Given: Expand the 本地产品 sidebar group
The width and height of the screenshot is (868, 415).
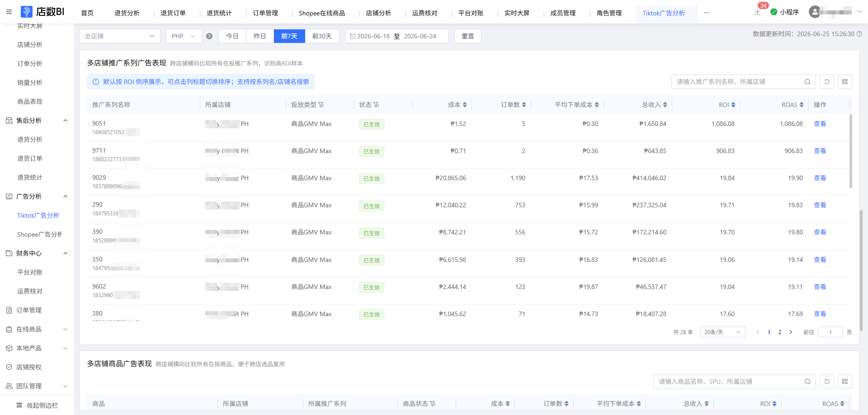Looking at the screenshot, I should [x=66, y=348].
